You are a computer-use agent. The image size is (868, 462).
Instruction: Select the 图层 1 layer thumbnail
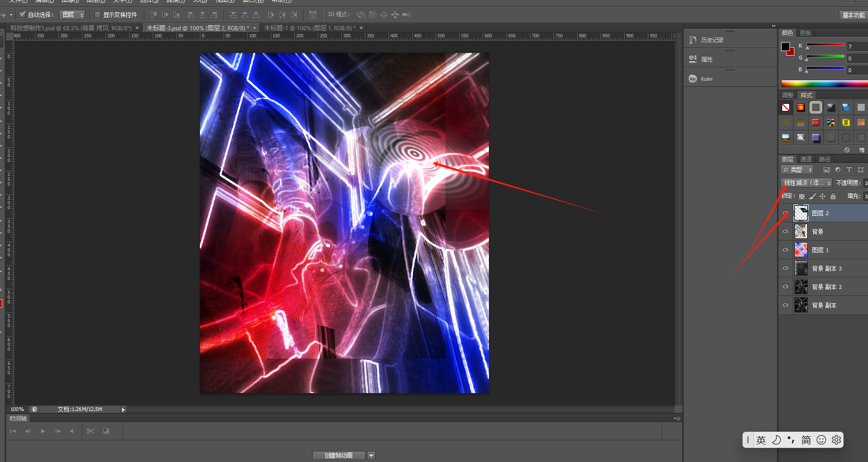tap(801, 250)
